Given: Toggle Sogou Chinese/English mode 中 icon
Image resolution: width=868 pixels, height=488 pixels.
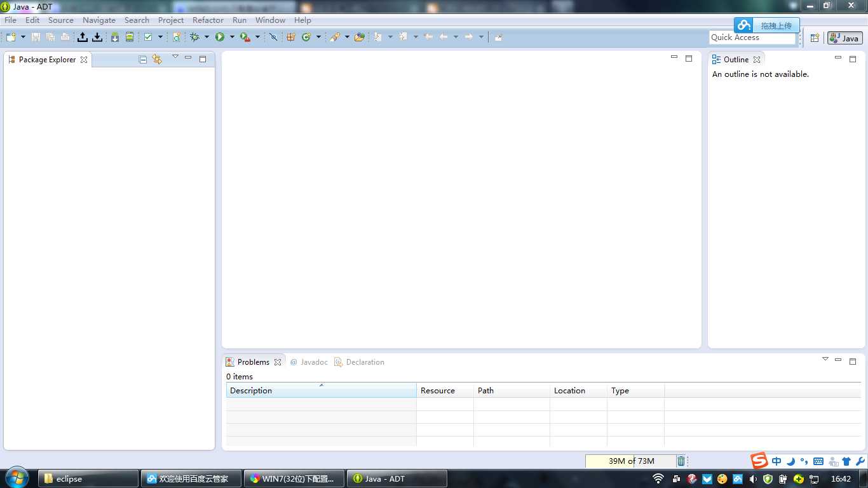Looking at the screenshot, I should pos(776,461).
